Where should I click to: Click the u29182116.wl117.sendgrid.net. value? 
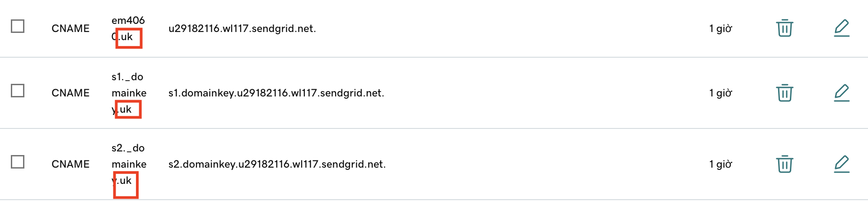(242, 29)
